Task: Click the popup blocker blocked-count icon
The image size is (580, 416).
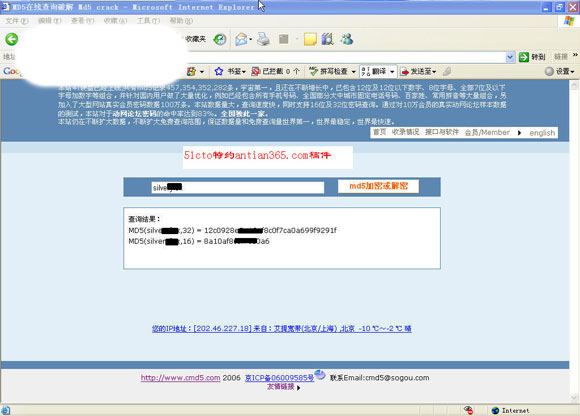Action: (x=255, y=71)
